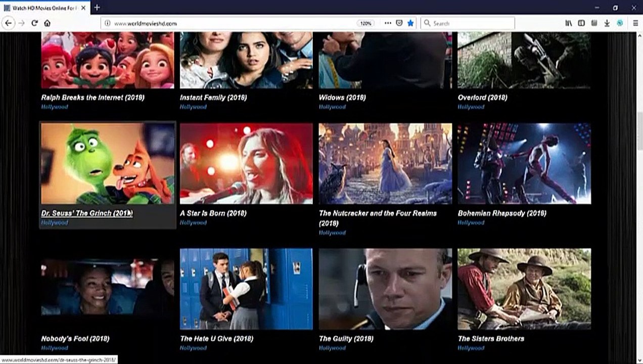Open the Library toolbar icon
643x364 pixels.
pos(569,23)
